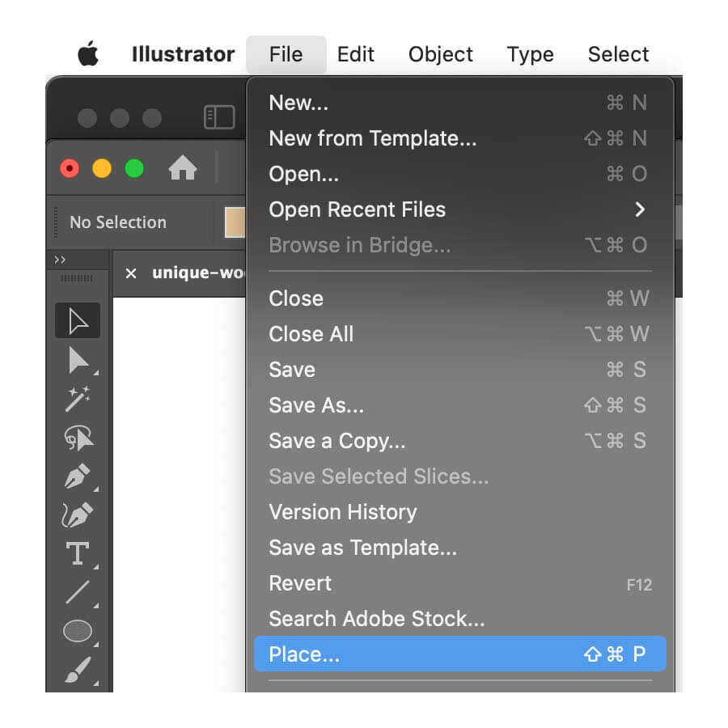The height and width of the screenshot is (728, 728).
Task: Select the Type tool
Action: click(78, 553)
